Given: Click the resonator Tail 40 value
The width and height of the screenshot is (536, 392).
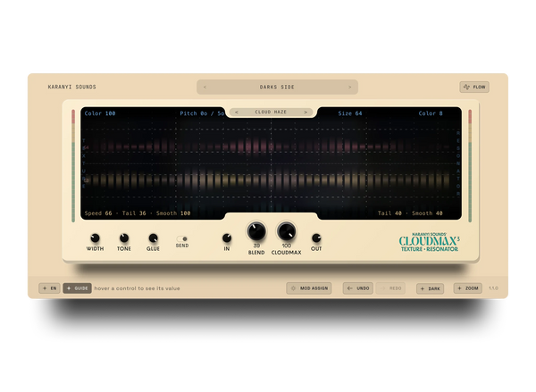Looking at the screenshot, I should 389,213.
